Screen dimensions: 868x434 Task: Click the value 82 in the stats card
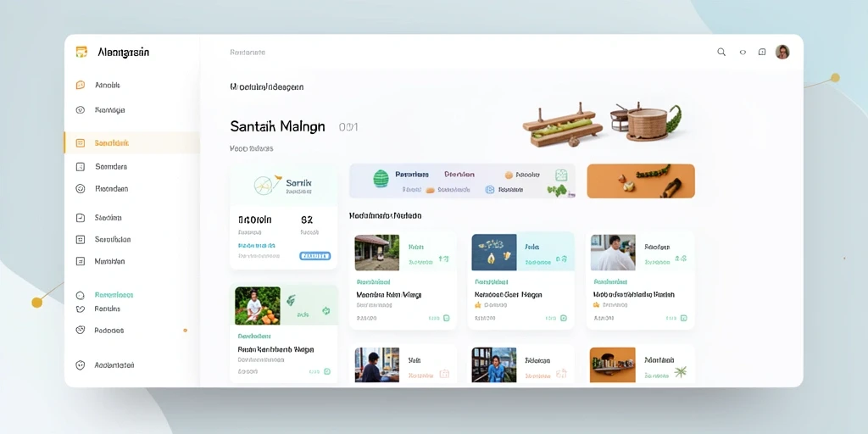[x=307, y=220]
